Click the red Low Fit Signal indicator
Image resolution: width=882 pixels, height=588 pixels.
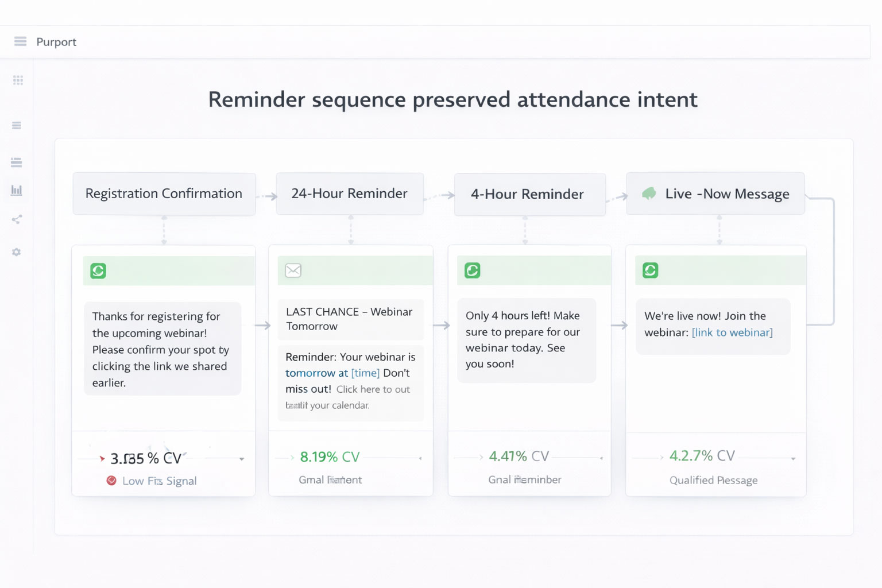coord(111,481)
